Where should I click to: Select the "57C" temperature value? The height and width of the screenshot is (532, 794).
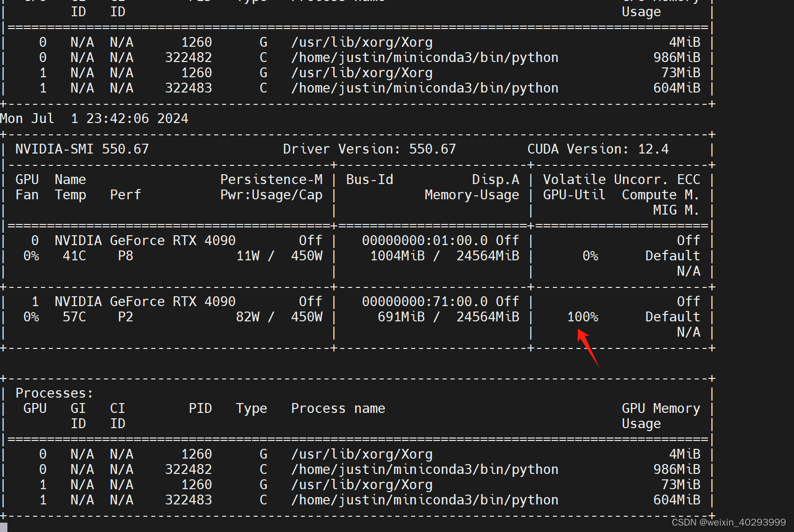(74, 317)
